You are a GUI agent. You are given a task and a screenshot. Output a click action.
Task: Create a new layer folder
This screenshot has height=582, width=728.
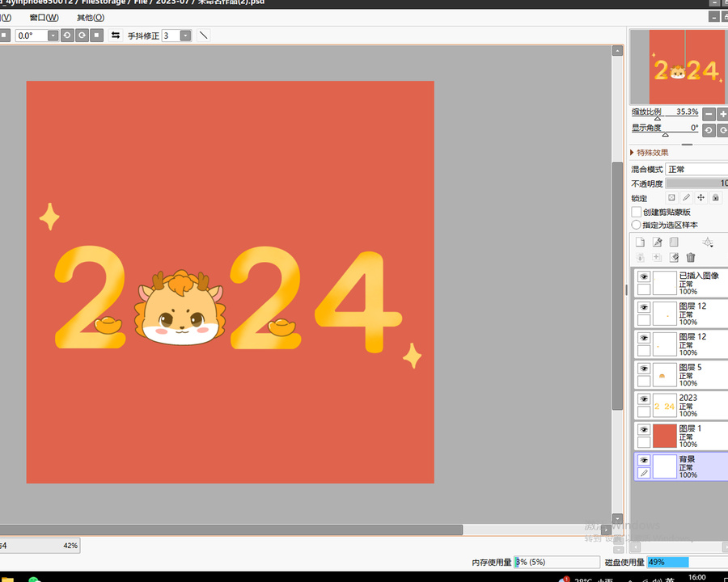674,242
